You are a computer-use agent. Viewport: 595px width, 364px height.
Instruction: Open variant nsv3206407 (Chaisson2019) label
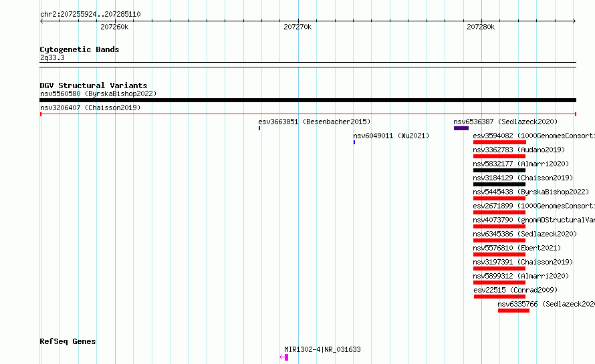coord(90,108)
